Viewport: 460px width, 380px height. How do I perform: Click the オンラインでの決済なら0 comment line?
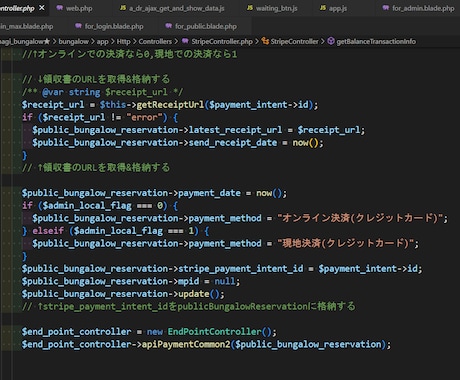click(x=129, y=54)
